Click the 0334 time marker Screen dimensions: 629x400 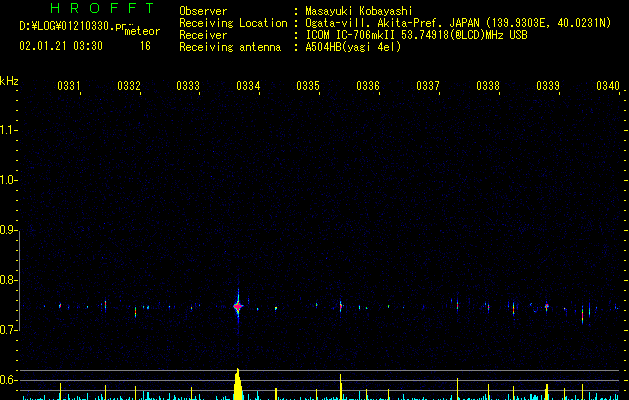coord(248,86)
